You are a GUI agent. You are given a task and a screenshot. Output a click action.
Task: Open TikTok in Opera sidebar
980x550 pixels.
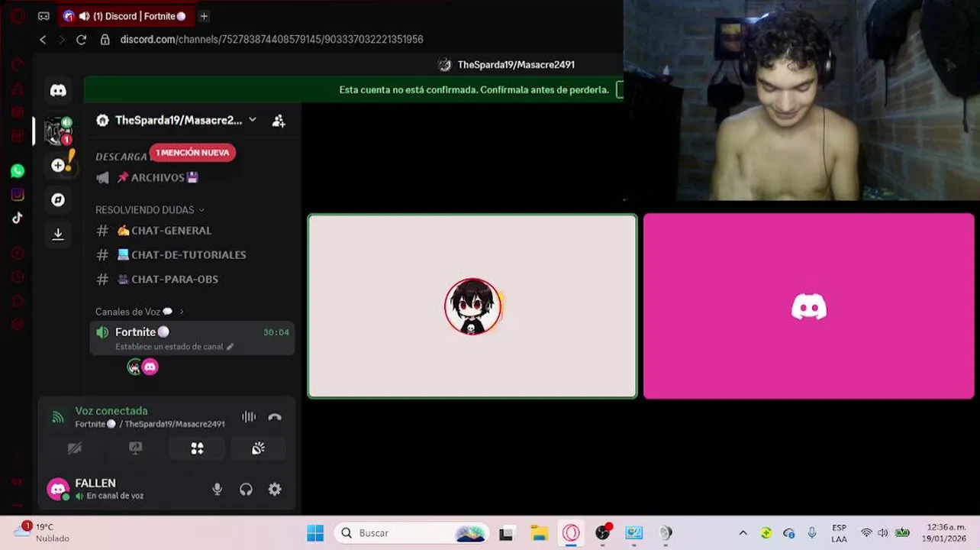coord(18,218)
